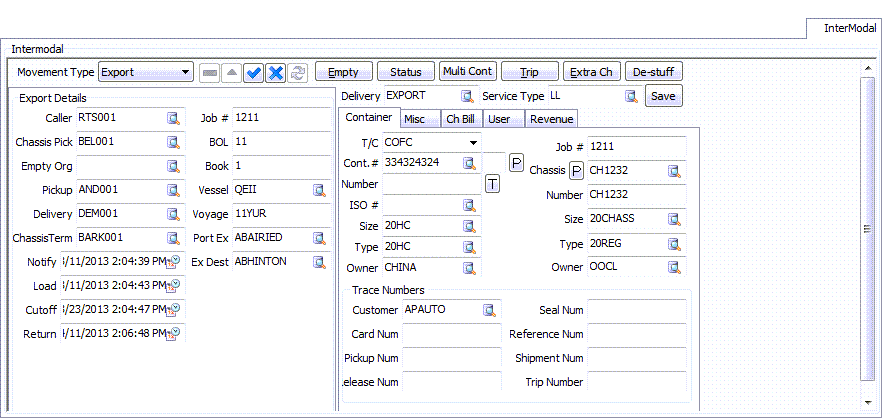Image resolution: width=884 pixels, height=419 pixels.
Task: Open calendar picker on the Cutoff date
Action: point(175,310)
